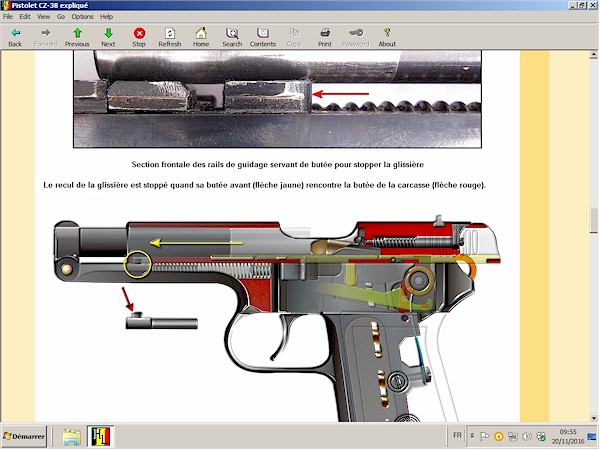Click the red Stop button
Viewport: 600px width, 450px height.
139,37
